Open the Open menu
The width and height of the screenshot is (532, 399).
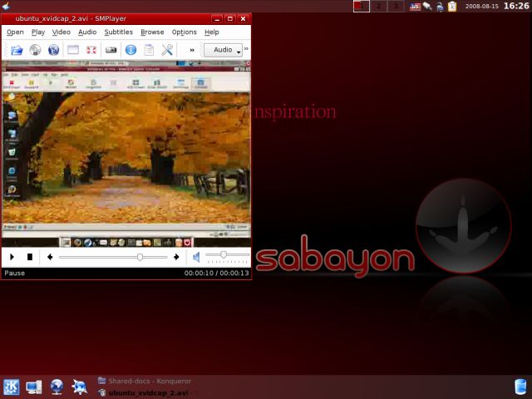pos(15,32)
